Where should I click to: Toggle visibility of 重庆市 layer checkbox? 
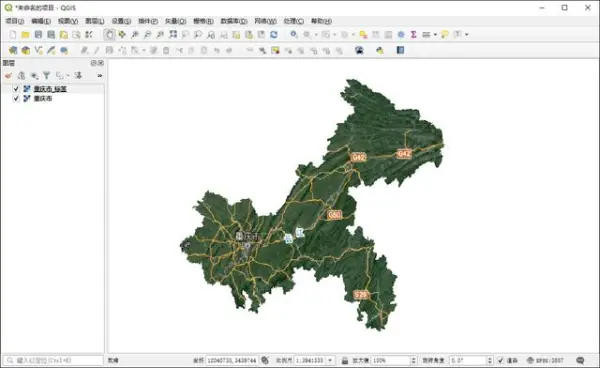click(x=16, y=99)
